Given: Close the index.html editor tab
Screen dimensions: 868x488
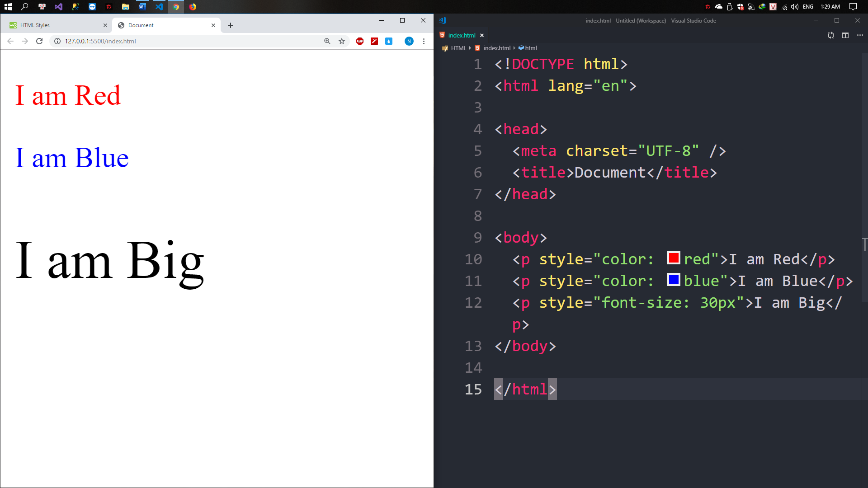Looking at the screenshot, I should tap(482, 35).
